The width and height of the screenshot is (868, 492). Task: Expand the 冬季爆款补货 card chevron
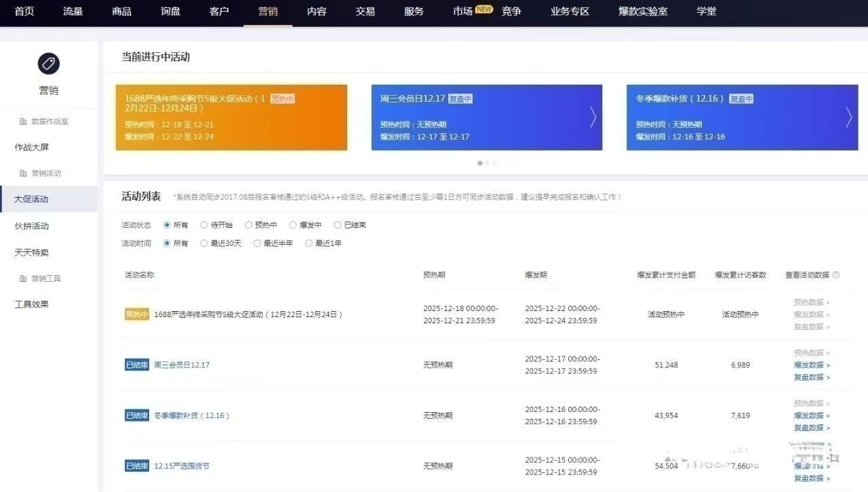tap(848, 117)
